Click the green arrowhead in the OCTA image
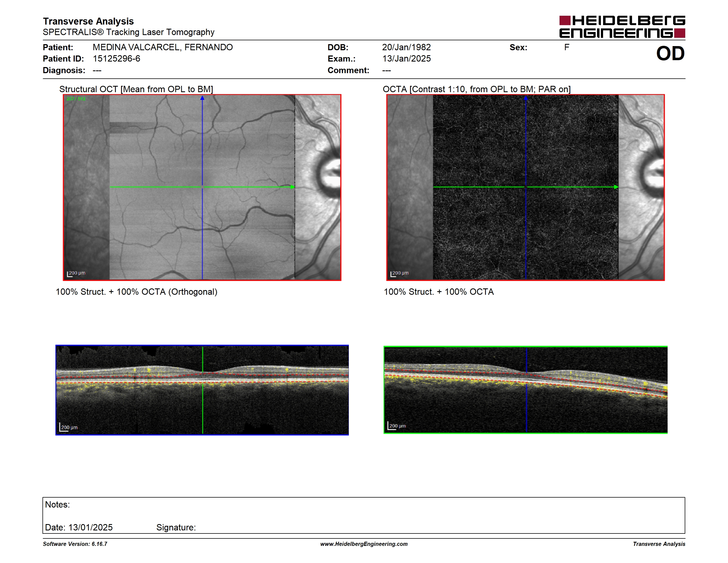Image resolution: width=728 pixels, height=563 pixels. click(616, 187)
